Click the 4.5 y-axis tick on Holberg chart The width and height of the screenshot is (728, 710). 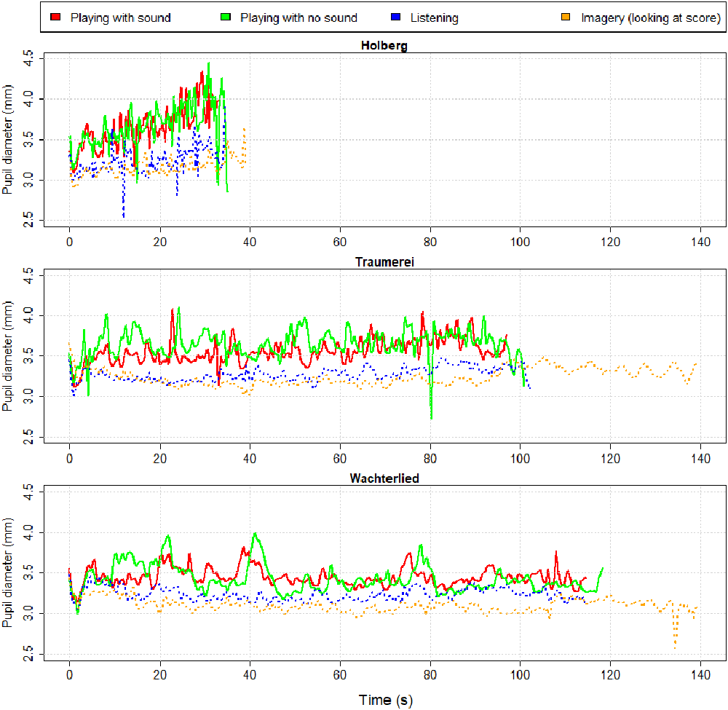tap(28, 59)
